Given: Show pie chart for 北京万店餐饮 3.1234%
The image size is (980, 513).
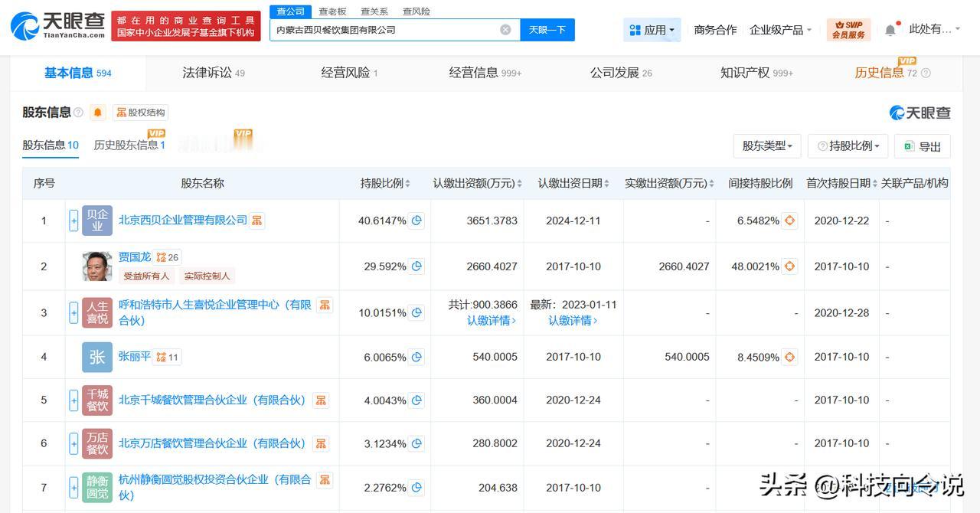Looking at the screenshot, I should (x=416, y=443).
